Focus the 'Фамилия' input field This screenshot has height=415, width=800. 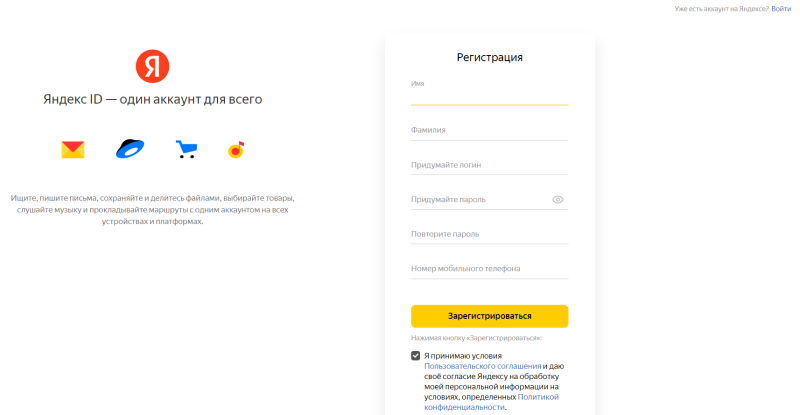tap(489, 130)
